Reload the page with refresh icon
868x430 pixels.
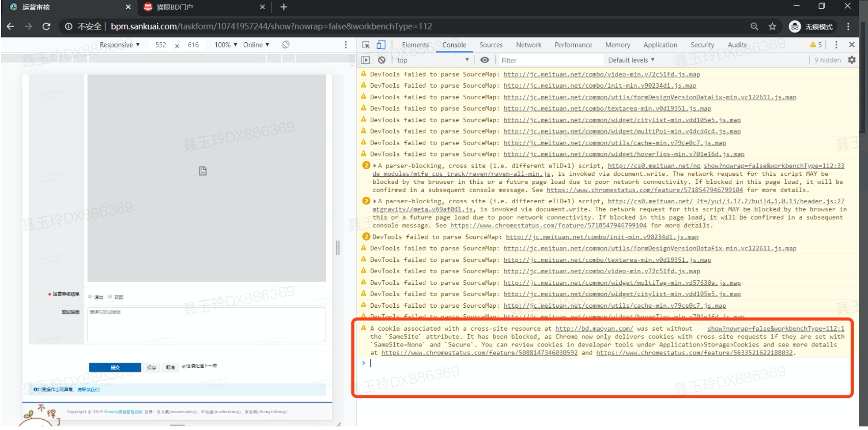[x=46, y=26]
